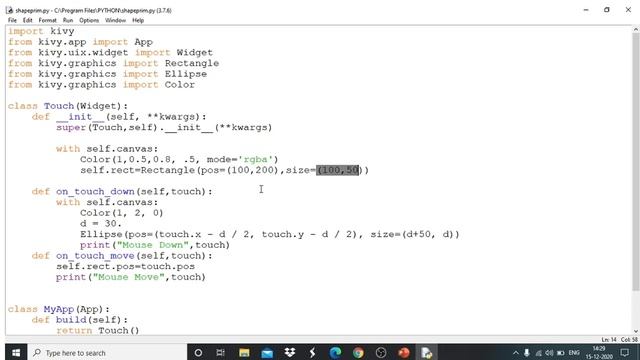The image size is (640, 360).
Task: Click the 'import kivy' line
Action: click(x=41, y=31)
